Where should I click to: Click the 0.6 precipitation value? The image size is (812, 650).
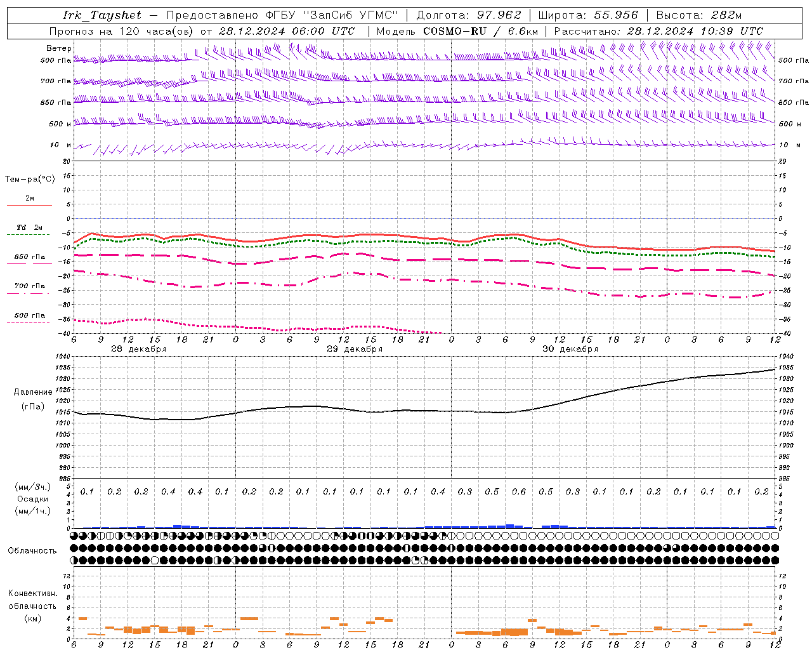519,491
